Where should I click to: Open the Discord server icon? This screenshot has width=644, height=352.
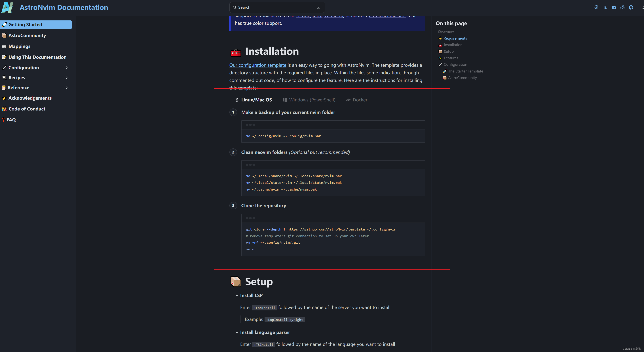[614, 7]
